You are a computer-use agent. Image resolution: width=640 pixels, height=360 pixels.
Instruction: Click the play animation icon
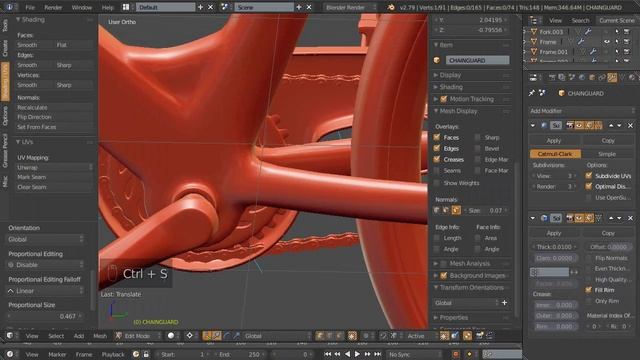point(357,354)
